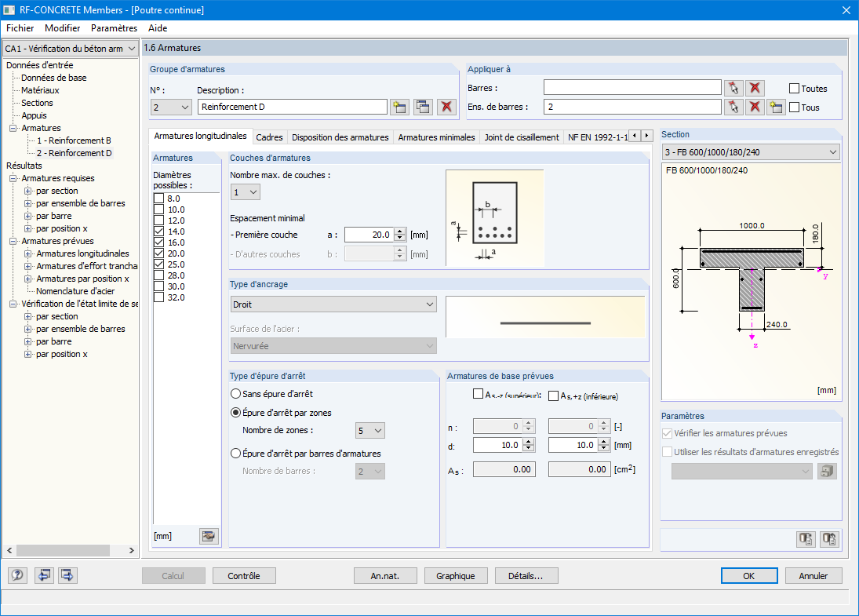Uncheck the 14.0 diameter box
Viewport: 859px width, 616px height.
tap(159, 231)
